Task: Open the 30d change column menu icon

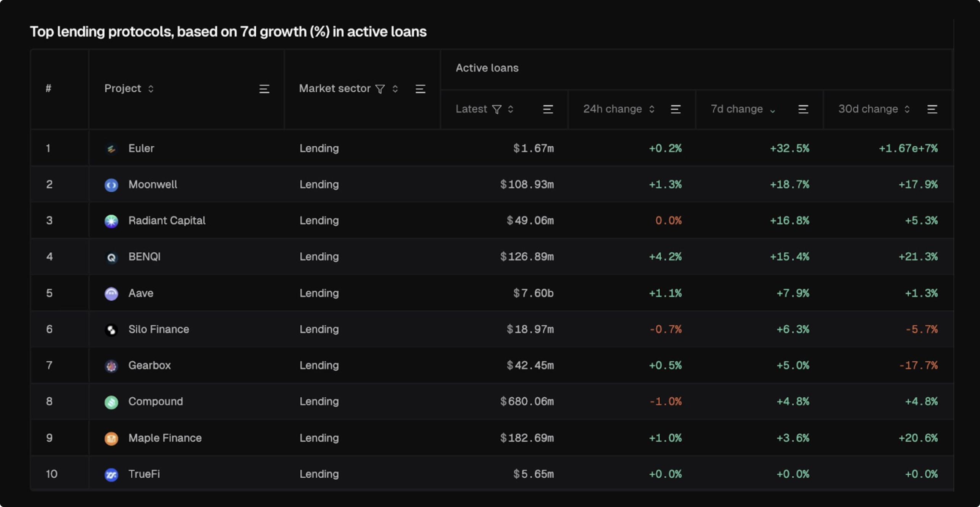Action: [932, 110]
